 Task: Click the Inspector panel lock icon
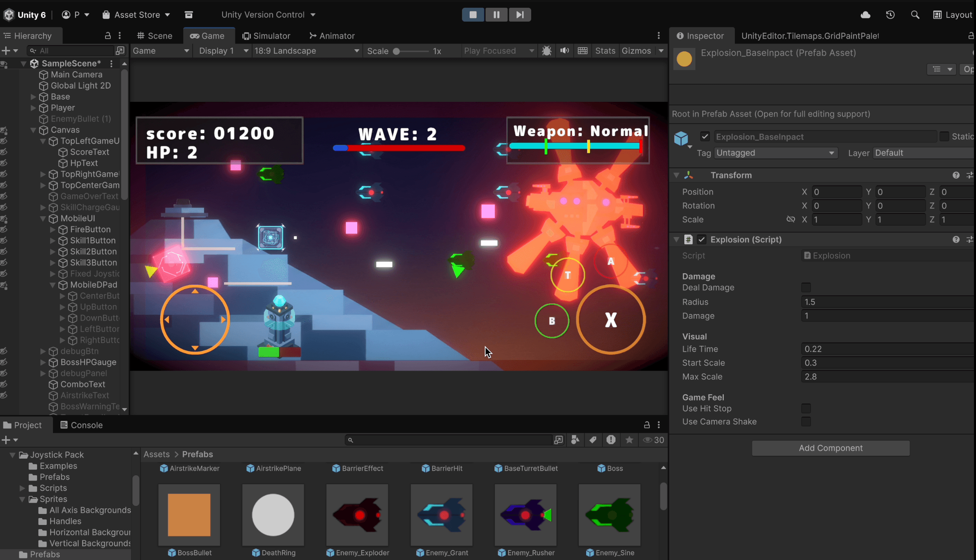[x=971, y=36]
